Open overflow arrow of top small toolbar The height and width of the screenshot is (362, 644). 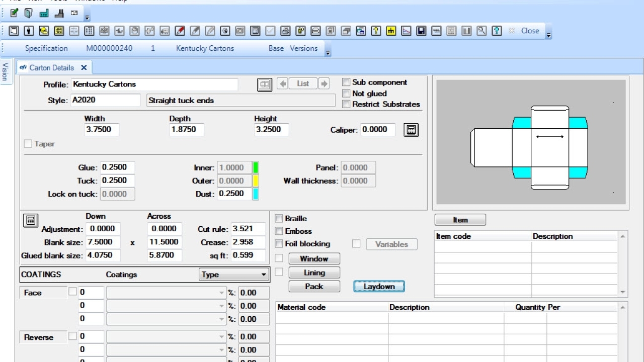87,17
